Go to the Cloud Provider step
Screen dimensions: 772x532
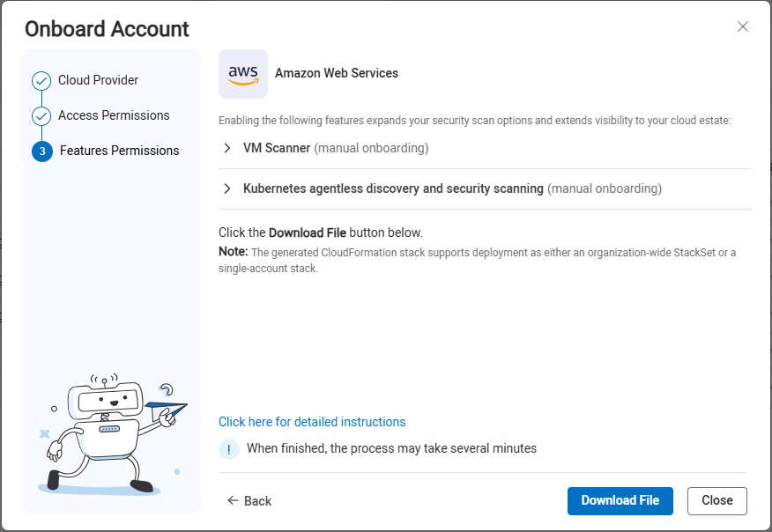pyautogui.click(x=98, y=80)
